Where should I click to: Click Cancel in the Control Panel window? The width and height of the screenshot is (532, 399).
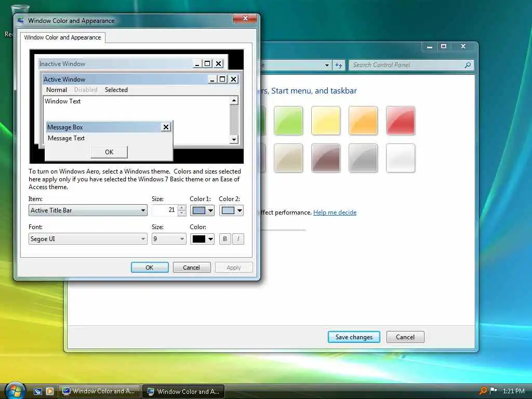(x=405, y=337)
